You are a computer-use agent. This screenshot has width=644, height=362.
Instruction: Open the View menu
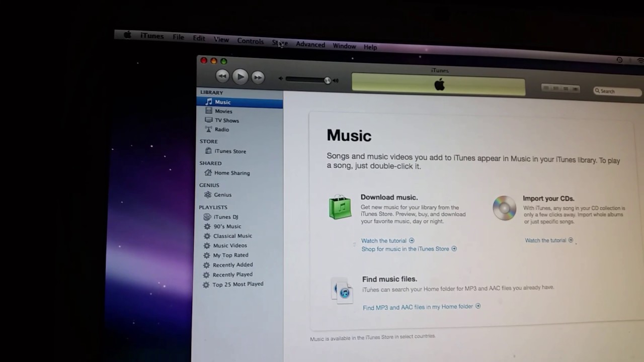click(x=221, y=40)
